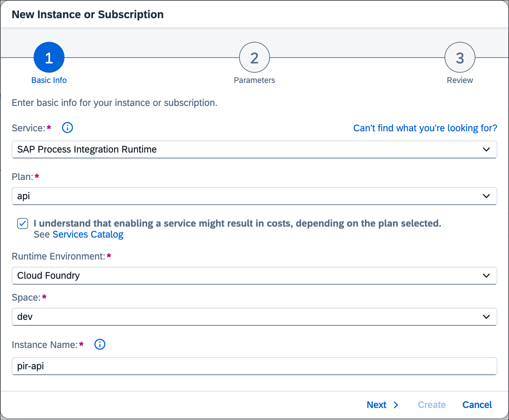The image size is (509, 420).
Task: Go to wizard step 1 Basic Info
Action: [x=49, y=57]
